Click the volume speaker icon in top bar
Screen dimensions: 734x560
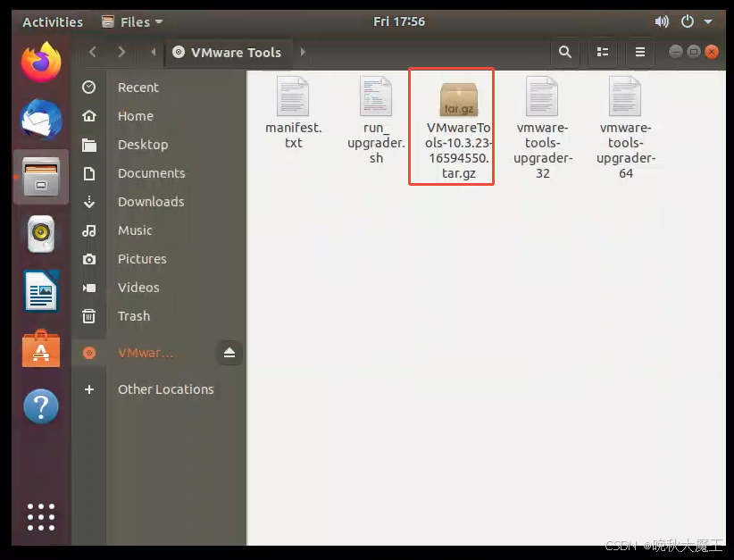point(662,21)
